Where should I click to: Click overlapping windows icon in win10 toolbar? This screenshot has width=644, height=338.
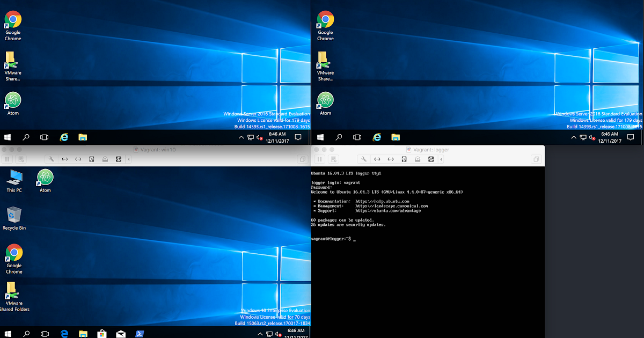303,159
